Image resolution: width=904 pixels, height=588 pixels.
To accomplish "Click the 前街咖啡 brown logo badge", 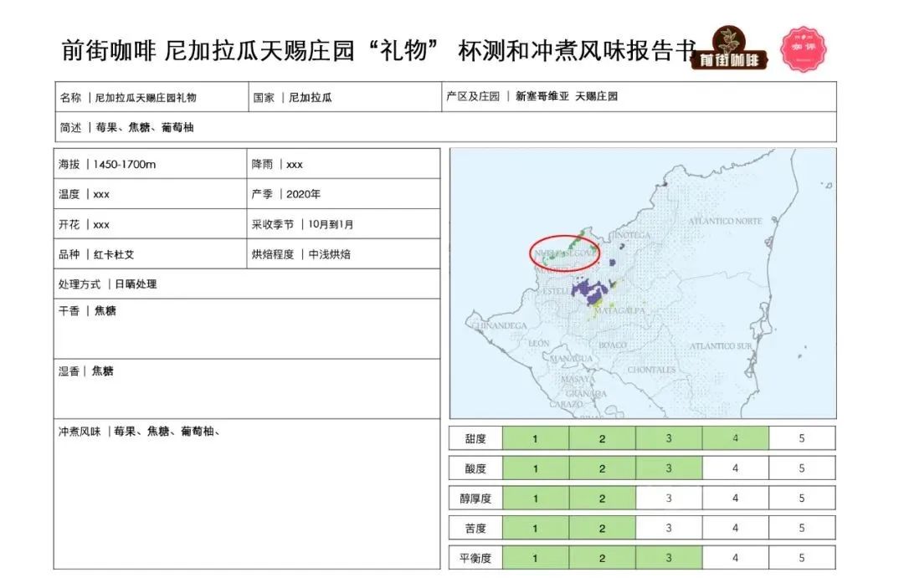I will point(729,49).
